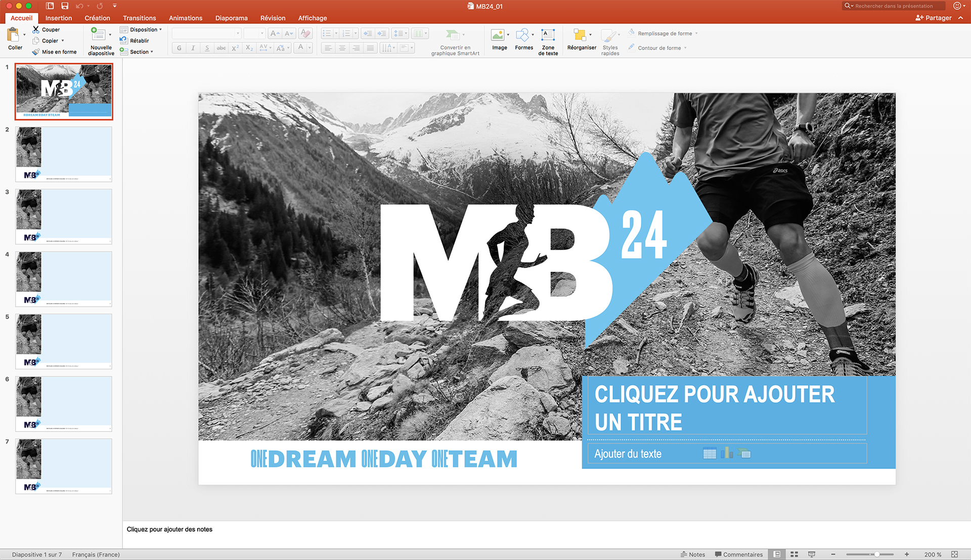Open the Copier dropdown arrow

coord(63,41)
